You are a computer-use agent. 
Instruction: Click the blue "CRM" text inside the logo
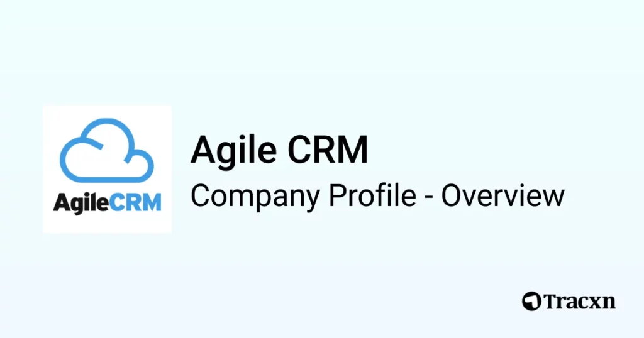click(136, 202)
